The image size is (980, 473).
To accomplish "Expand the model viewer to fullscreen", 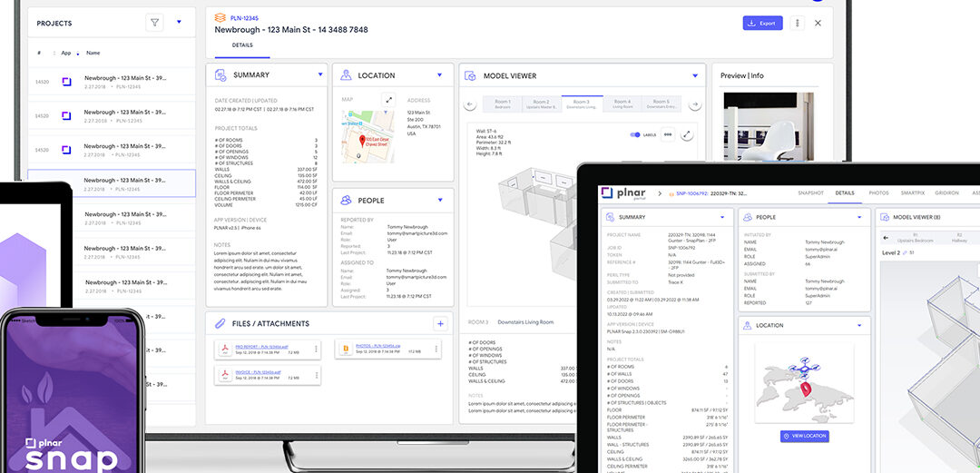I will (687, 134).
